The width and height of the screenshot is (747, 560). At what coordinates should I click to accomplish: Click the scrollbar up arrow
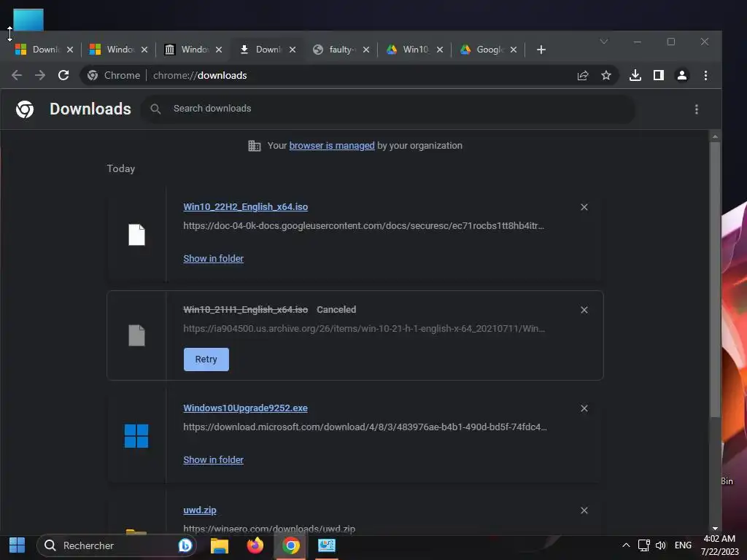tap(715, 136)
